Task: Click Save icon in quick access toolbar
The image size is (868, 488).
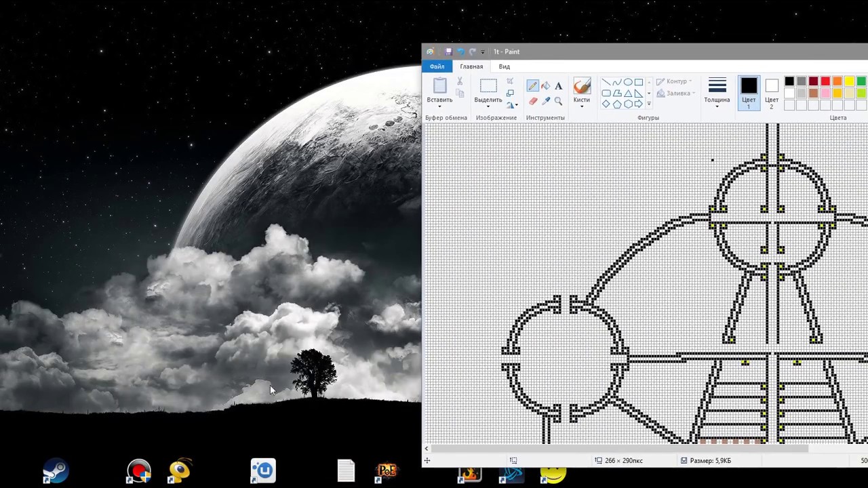Action: click(448, 52)
